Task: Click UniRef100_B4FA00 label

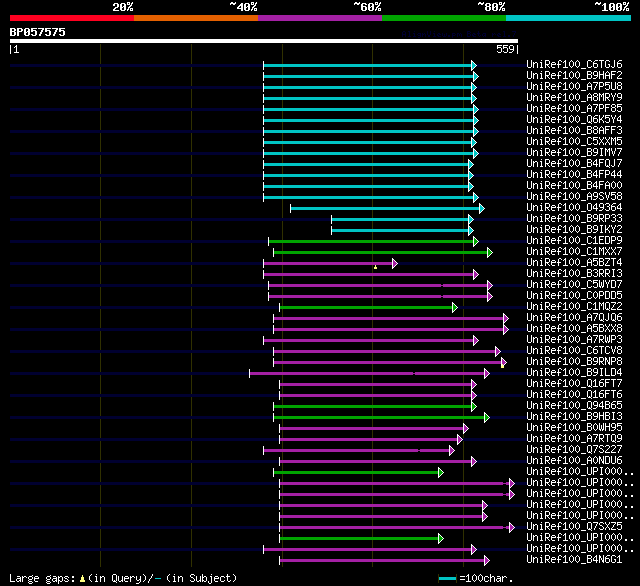Action: coord(574,186)
